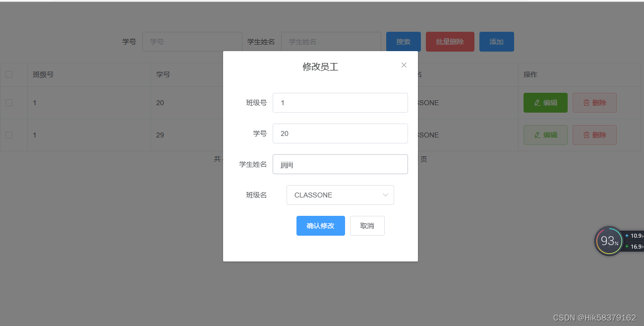Select the 学生姓名 field containing jjjjiiij
This screenshot has height=326, width=644.
[340, 164]
